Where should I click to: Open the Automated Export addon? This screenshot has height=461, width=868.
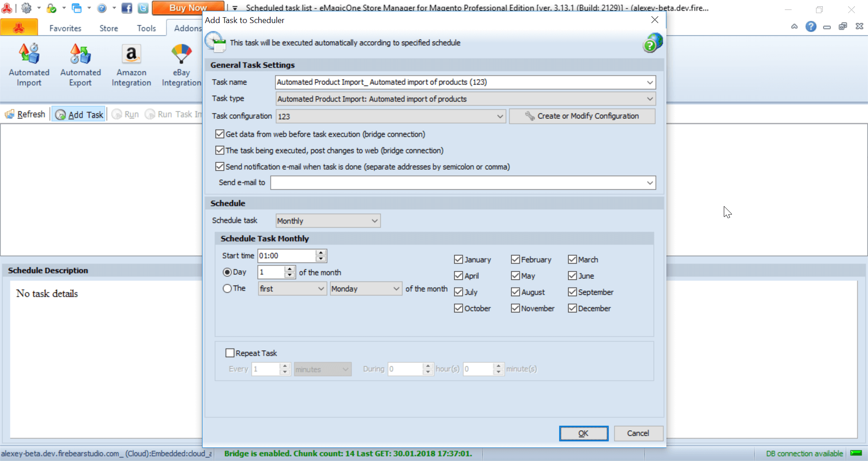pyautogui.click(x=80, y=65)
